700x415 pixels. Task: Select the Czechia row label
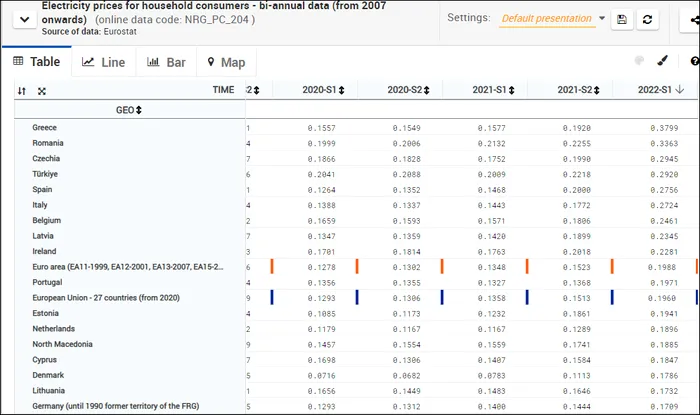(x=46, y=158)
